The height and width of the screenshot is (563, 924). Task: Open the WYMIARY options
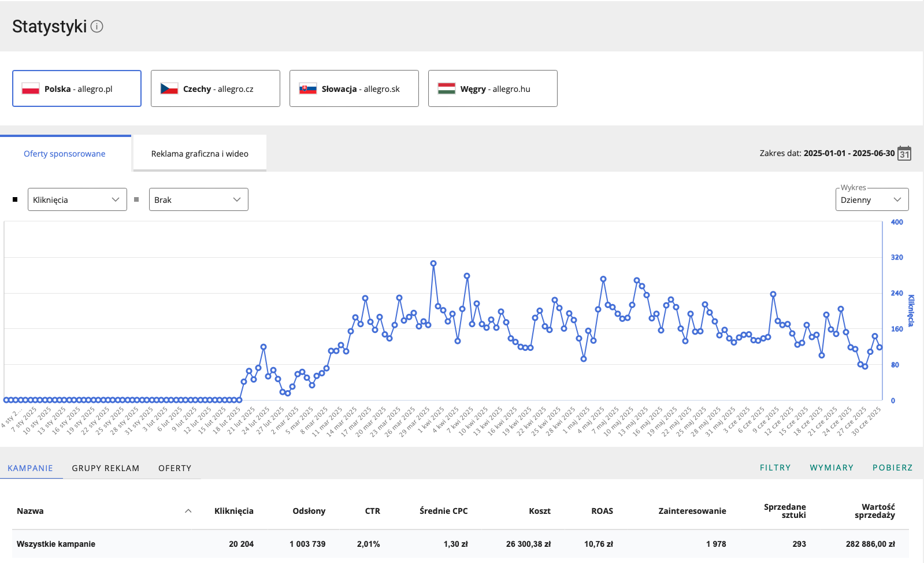[x=832, y=468]
